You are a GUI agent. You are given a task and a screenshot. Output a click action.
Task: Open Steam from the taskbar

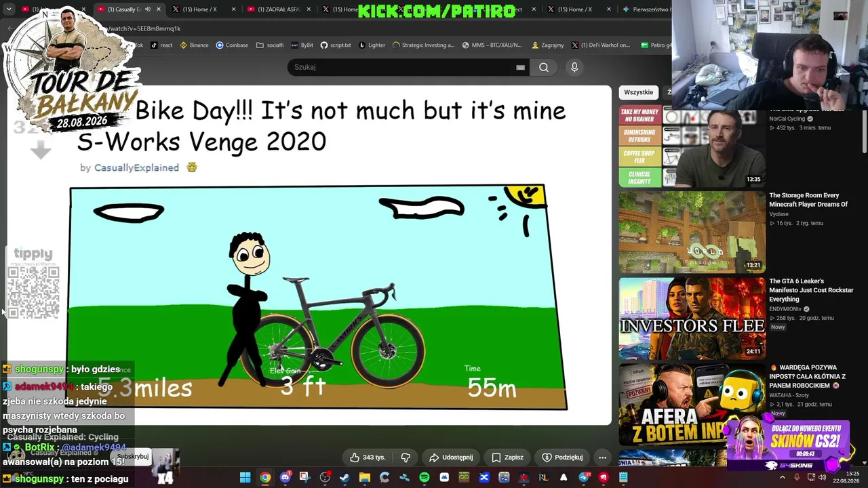[x=344, y=477]
